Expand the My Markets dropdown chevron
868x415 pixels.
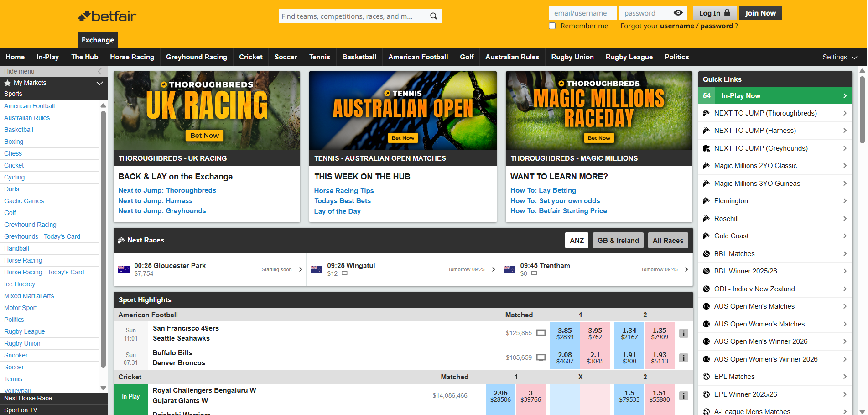[99, 83]
